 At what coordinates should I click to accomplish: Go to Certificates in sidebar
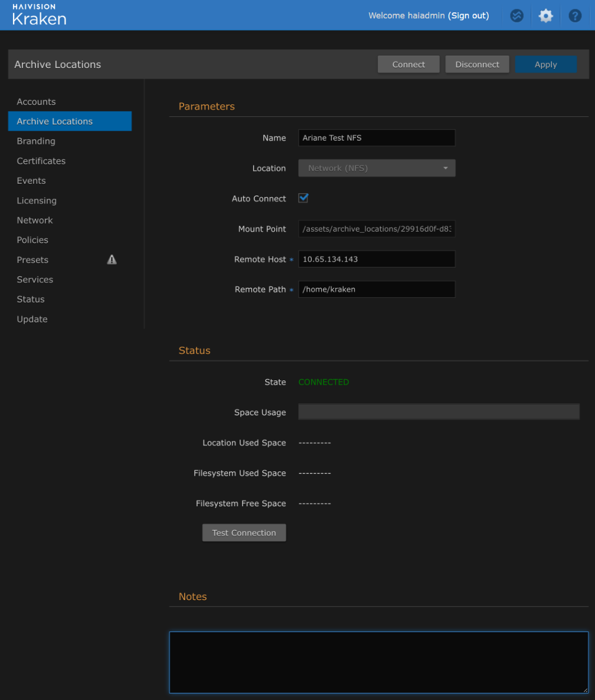pos(41,161)
